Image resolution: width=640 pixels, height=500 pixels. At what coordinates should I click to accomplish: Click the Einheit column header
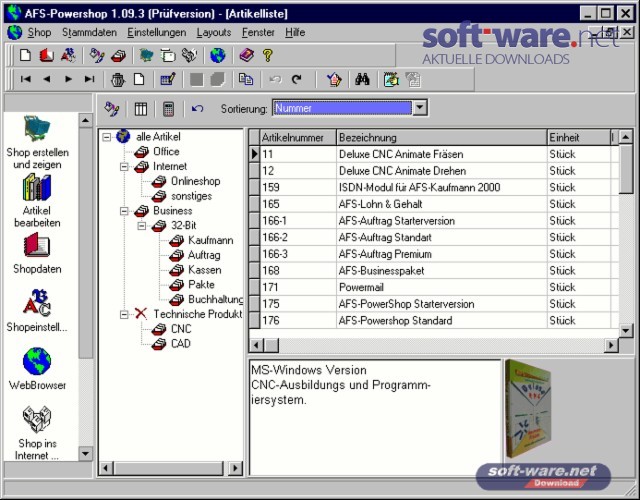click(x=578, y=138)
